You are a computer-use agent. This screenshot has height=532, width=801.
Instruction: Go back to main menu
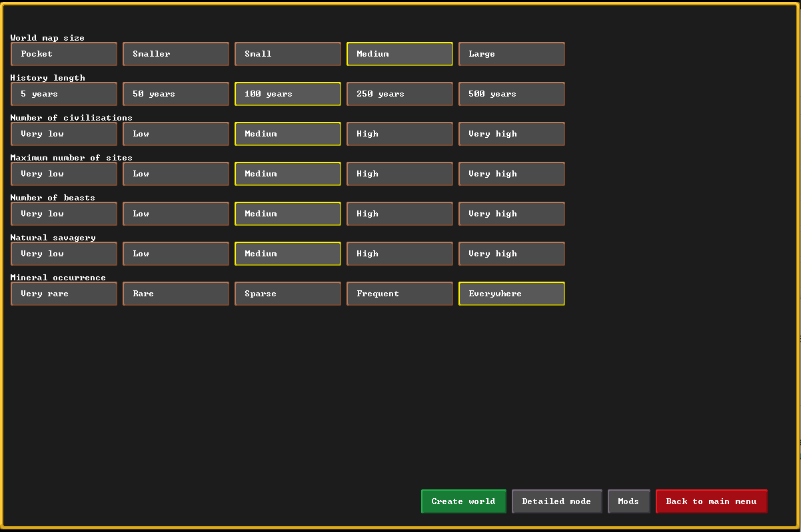tap(711, 501)
